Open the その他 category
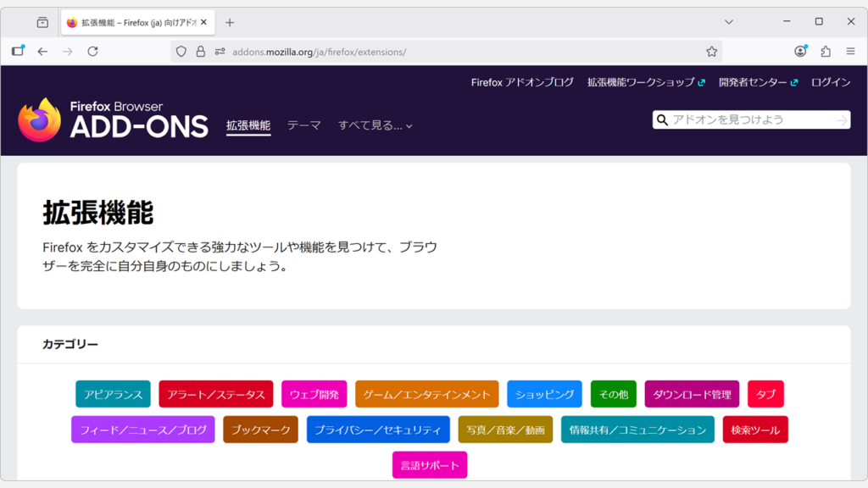This screenshot has height=488, width=868. point(614,394)
